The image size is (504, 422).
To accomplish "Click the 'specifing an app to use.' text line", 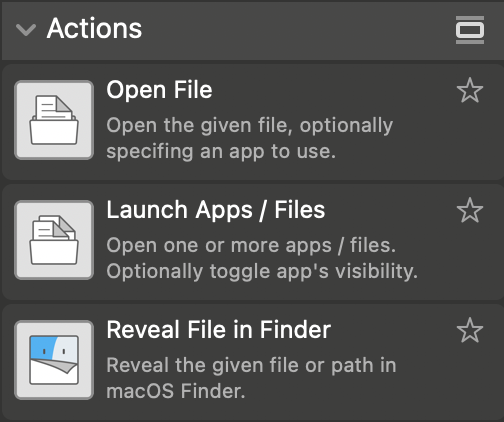I will pos(221,152).
